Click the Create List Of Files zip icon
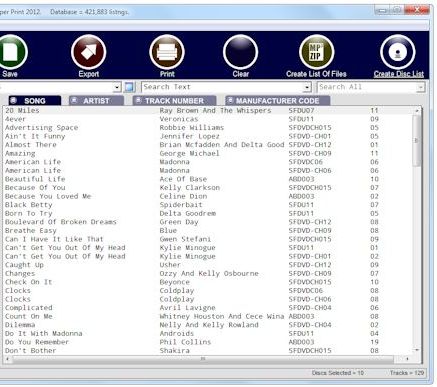Image resolution: width=437 pixels, height=387 pixels. click(316, 52)
